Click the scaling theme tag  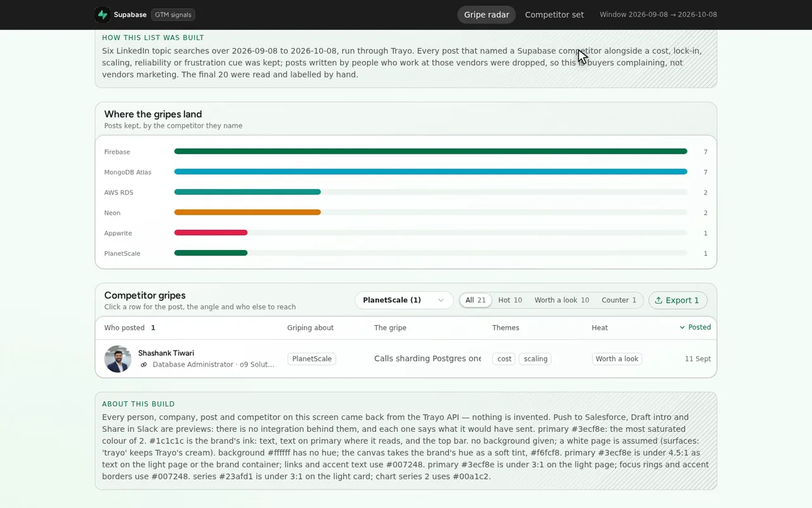[x=535, y=359]
